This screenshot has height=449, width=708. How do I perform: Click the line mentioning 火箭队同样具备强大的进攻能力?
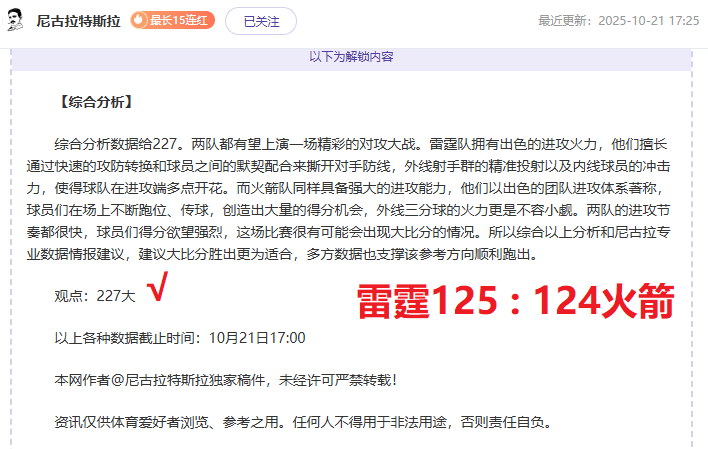(345, 188)
